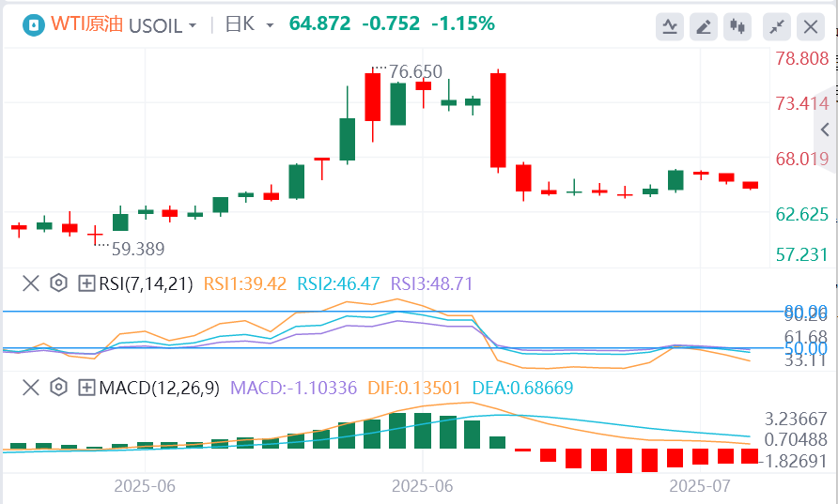Image resolution: width=838 pixels, height=504 pixels.
Task: Open the indicators chart icon in toolbar
Action: (671, 26)
